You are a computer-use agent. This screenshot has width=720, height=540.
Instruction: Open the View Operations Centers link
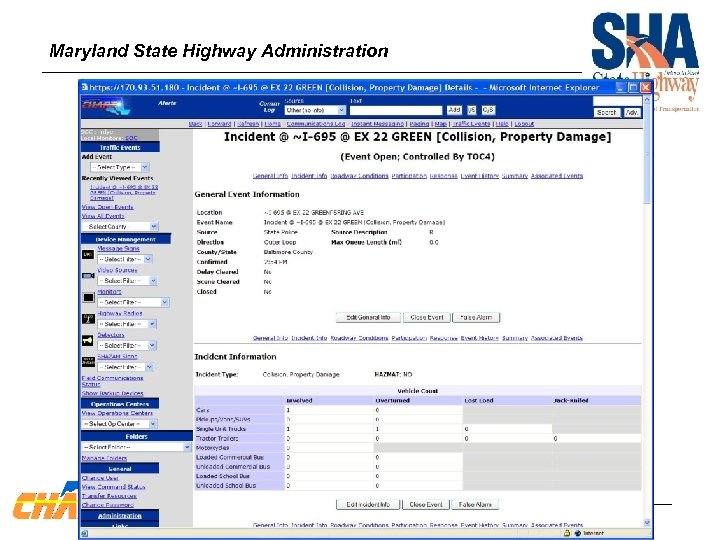[x=117, y=413]
